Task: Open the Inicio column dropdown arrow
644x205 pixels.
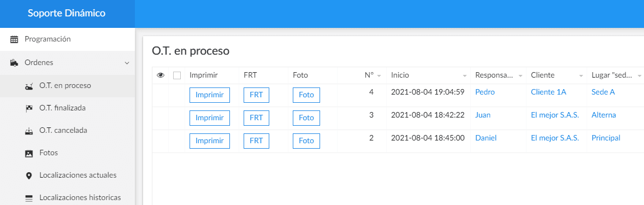Action: [x=464, y=76]
